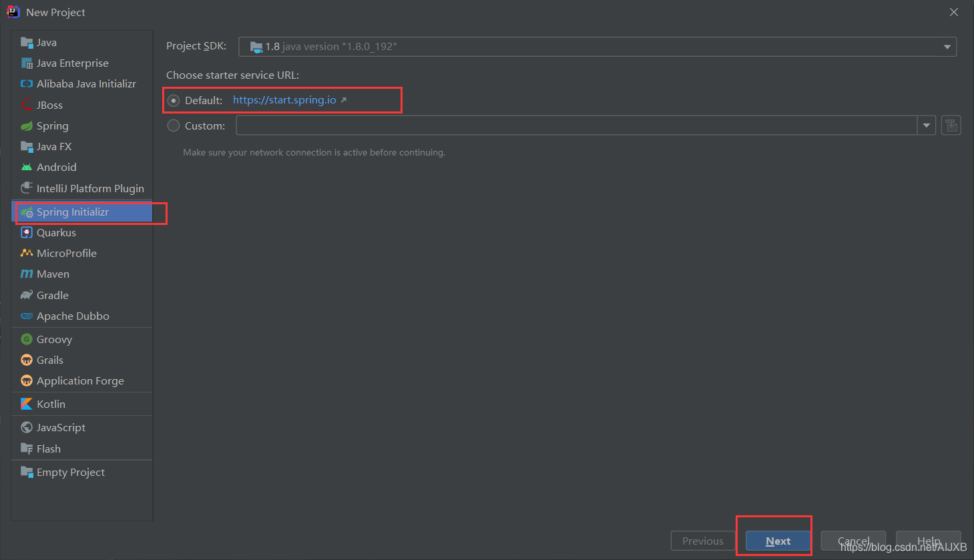Image resolution: width=974 pixels, height=560 pixels.
Task: Select the 'IntelliJ Platform Plugin' label
Action: [90, 189]
